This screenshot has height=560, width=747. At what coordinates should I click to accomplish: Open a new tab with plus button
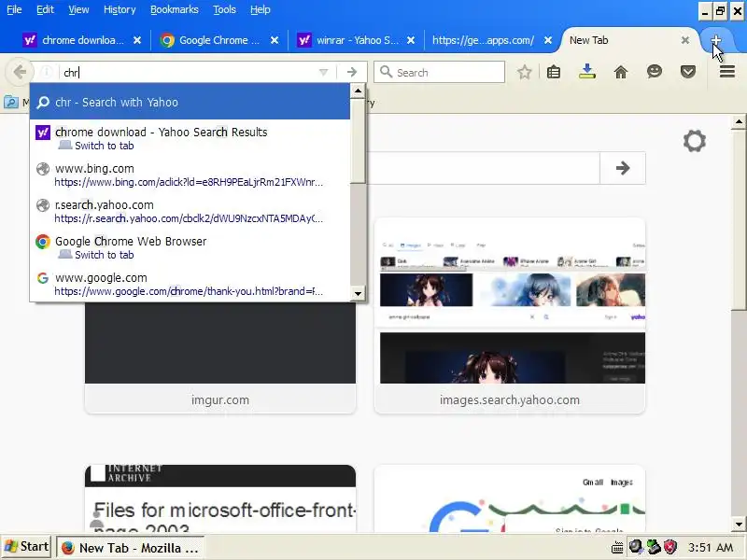click(715, 40)
